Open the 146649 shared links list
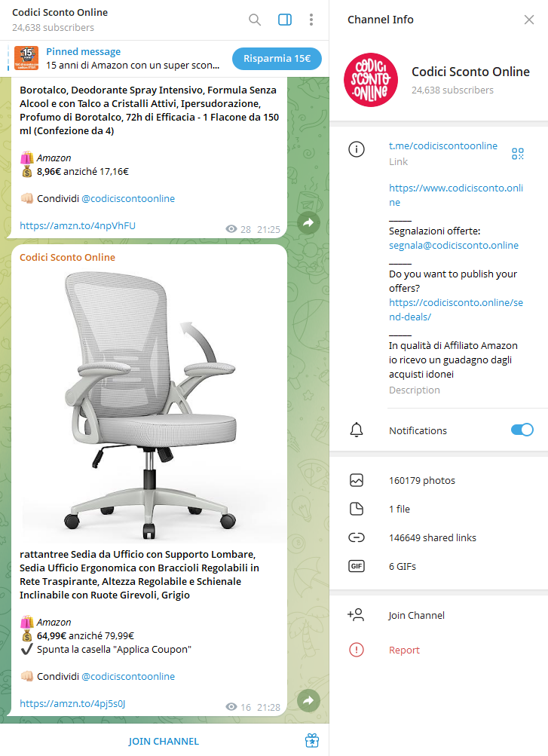This screenshot has width=548, height=756. [x=439, y=537]
